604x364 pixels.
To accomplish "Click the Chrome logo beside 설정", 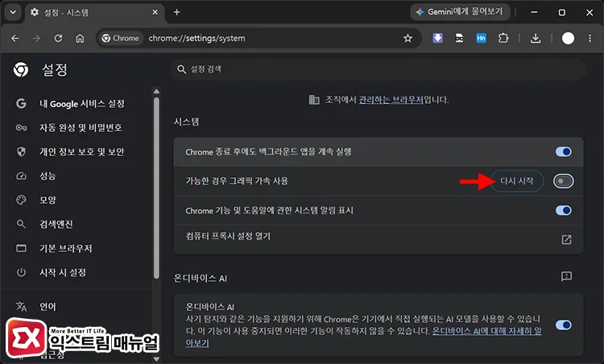I will tap(21, 70).
